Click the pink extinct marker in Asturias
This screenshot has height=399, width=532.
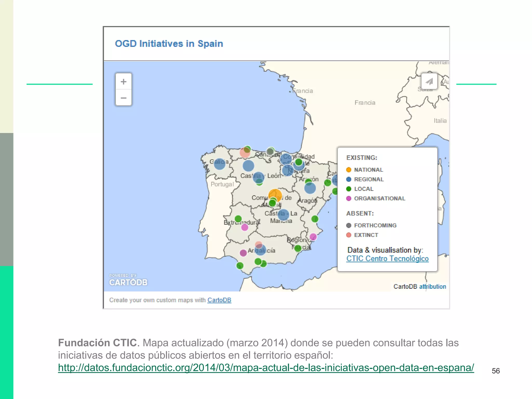coord(245,152)
